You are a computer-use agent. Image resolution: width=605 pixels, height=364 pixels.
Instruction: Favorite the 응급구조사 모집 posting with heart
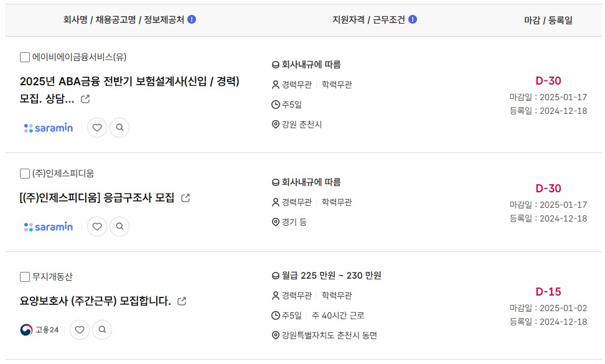(97, 226)
